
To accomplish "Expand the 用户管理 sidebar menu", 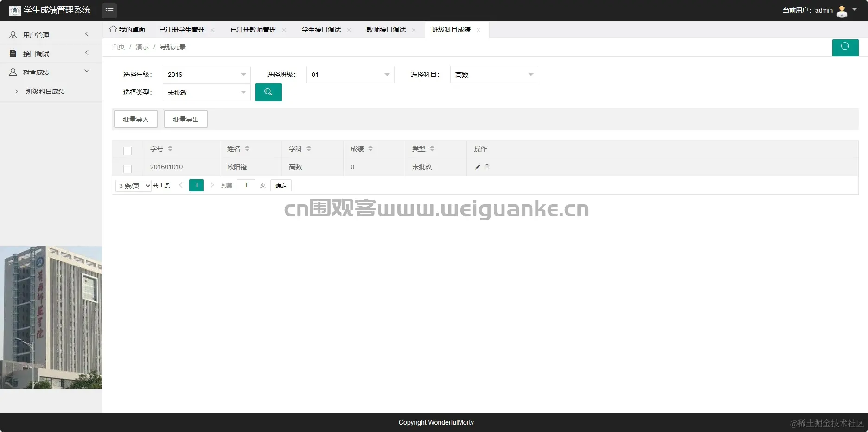I will pyautogui.click(x=51, y=35).
